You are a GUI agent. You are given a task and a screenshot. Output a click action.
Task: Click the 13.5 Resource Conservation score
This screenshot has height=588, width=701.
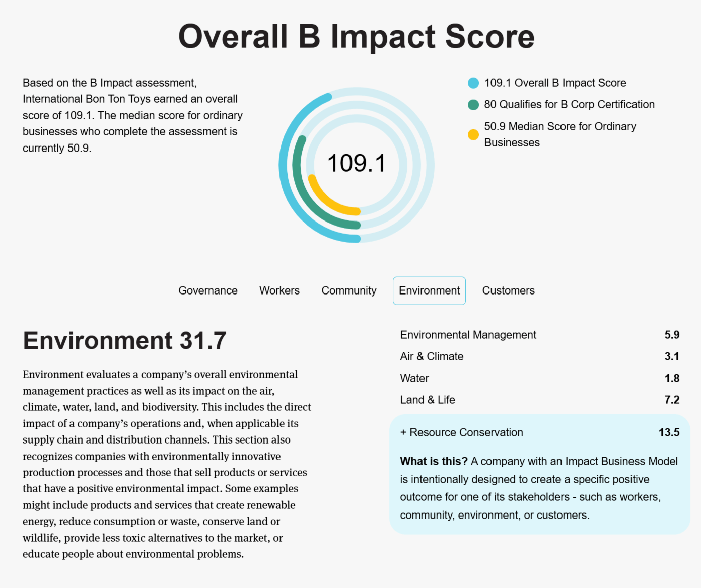coord(669,432)
